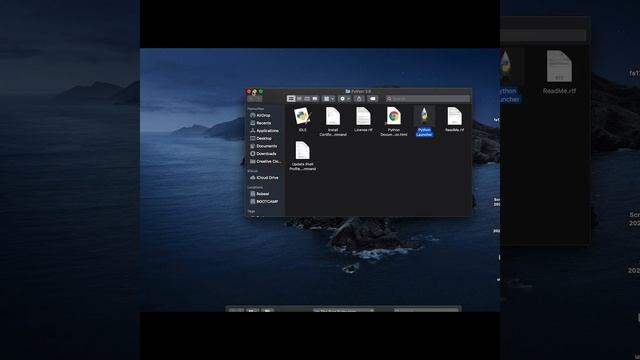Select the computer entry above BOOTCAMP
The width and height of the screenshot is (640, 360).
tap(260, 194)
